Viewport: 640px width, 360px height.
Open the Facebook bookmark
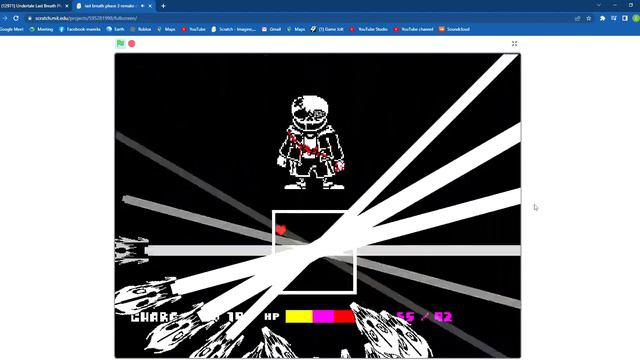pos(80,29)
